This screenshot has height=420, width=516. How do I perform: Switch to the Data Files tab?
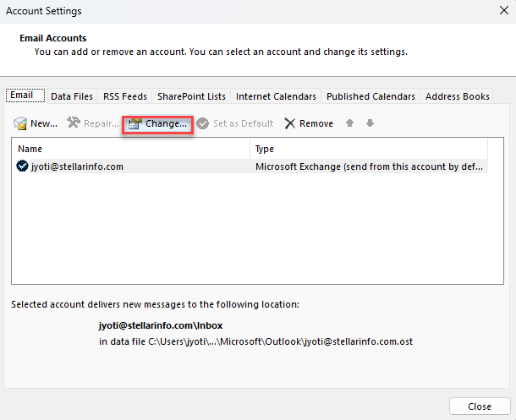pos(72,96)
